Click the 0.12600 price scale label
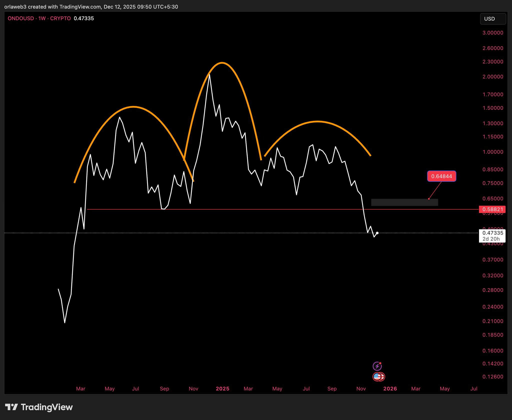The image size is (512, 420). coord(493,377)
